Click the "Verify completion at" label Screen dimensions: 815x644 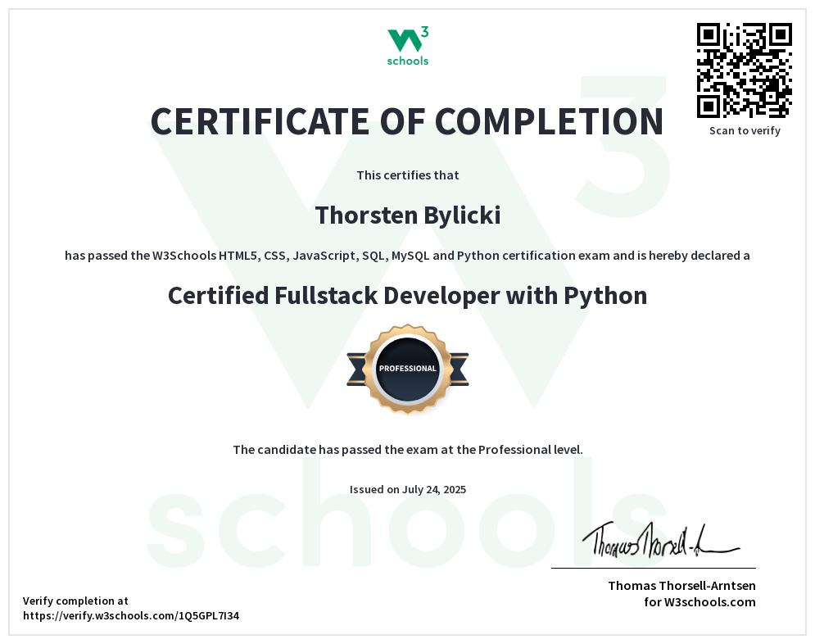click(x=75, y=601)
